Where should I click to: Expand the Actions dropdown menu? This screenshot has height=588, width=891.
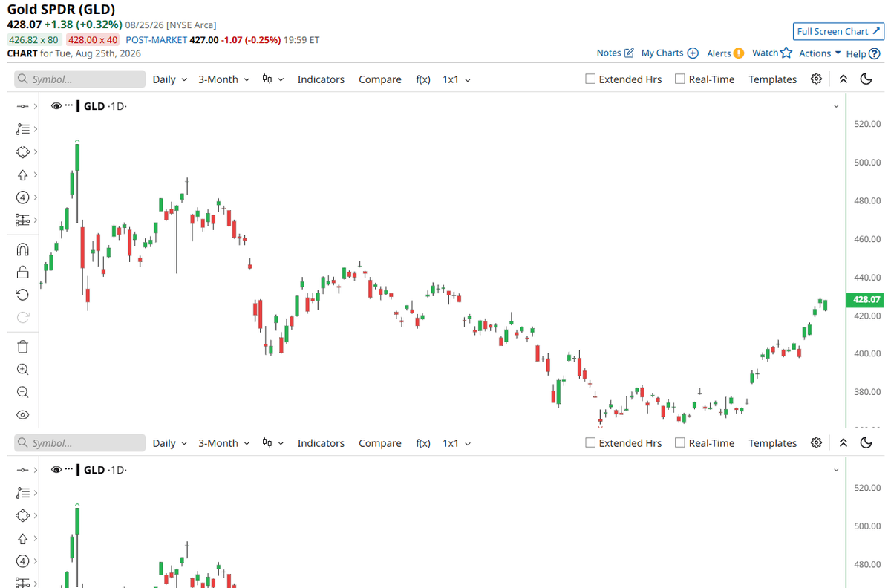point(820,53)
